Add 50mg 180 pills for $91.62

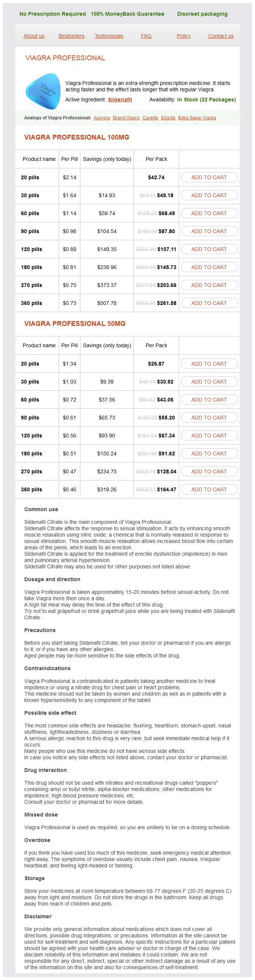coord(209,454)
